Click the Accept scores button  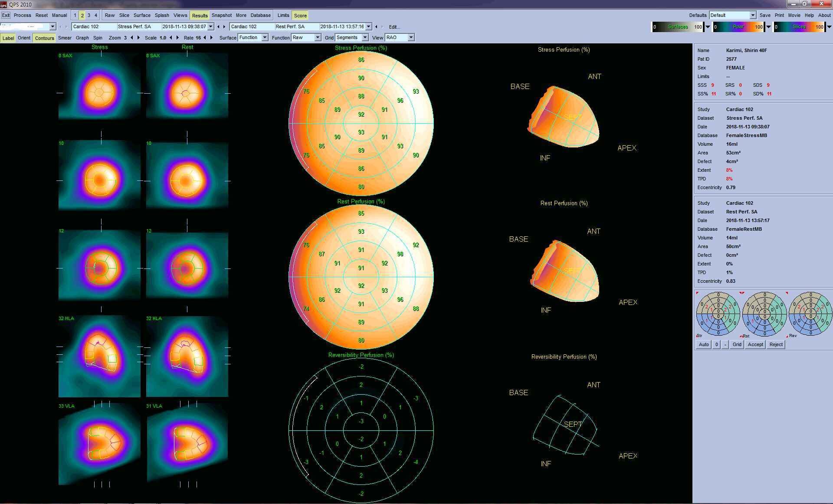point(755,345)
